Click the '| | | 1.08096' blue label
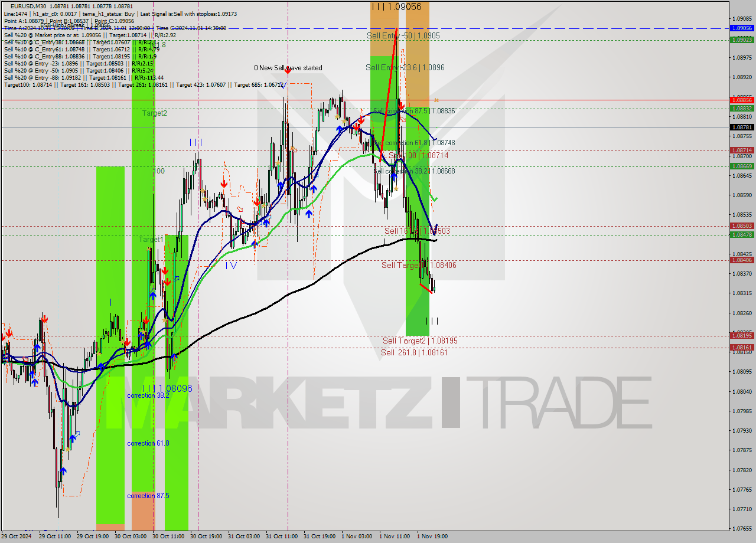This screenshot has height=543, width=756. 167,388
